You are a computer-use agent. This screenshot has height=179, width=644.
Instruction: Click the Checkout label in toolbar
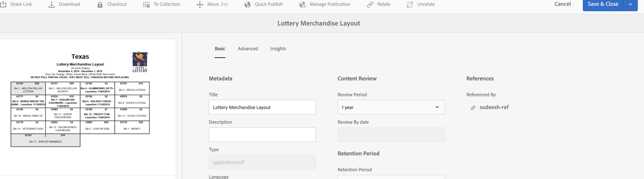click(117, 4)
